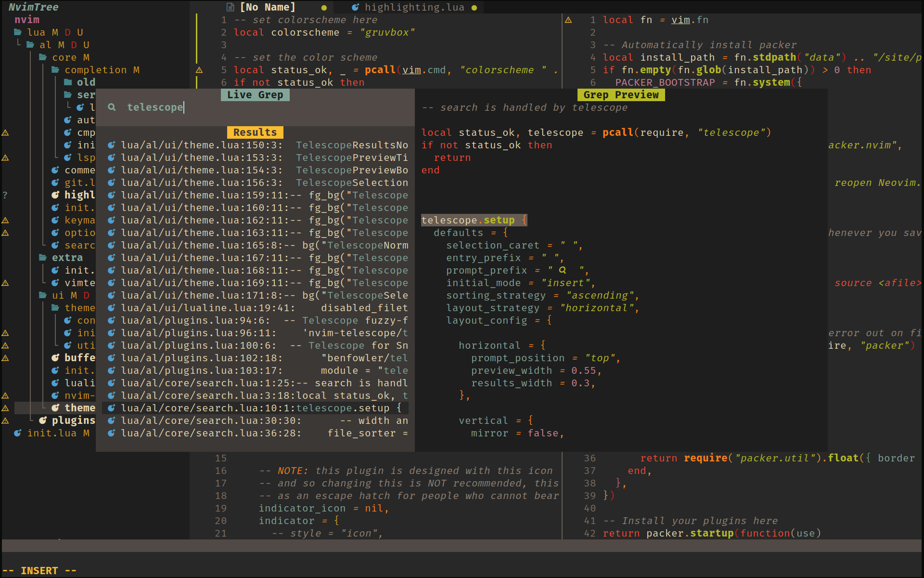This screenshot has height=578, width=924.
Task: Click lua icon next to nvim- file
Action: pos(55,395)
